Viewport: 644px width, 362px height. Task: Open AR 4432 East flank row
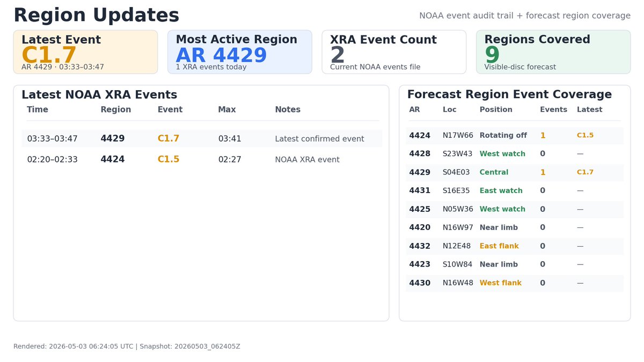click(515, 246)
